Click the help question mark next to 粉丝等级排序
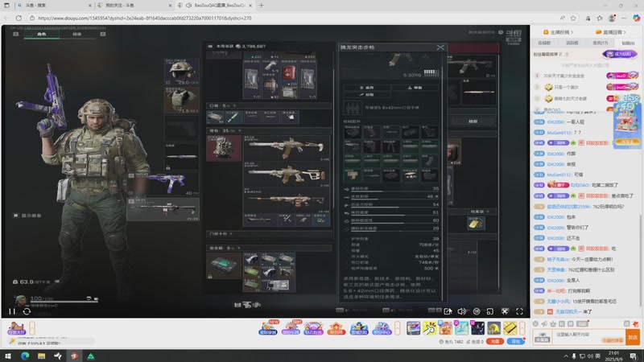Image resolution: width=644 pixels, height=362 pixels. (567, 54)
